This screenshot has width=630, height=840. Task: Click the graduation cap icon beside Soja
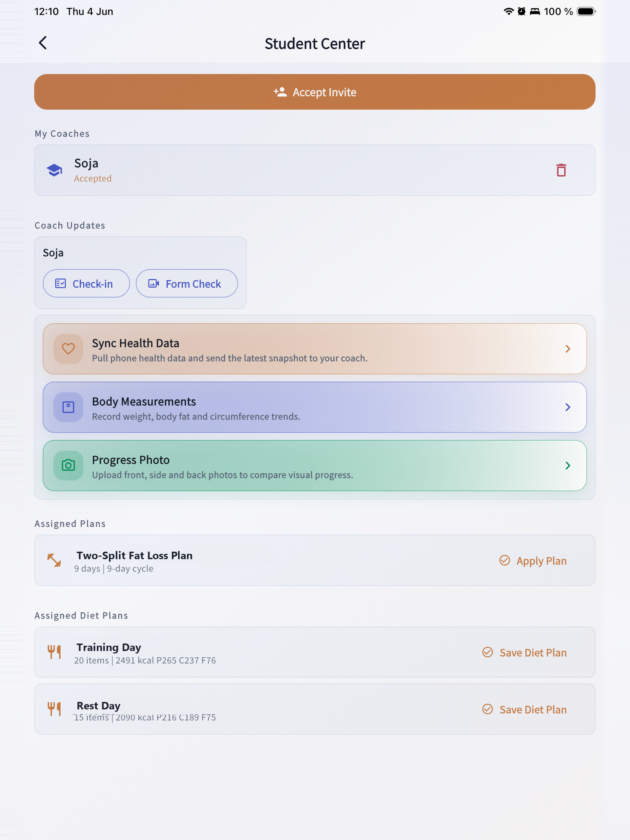54,170
